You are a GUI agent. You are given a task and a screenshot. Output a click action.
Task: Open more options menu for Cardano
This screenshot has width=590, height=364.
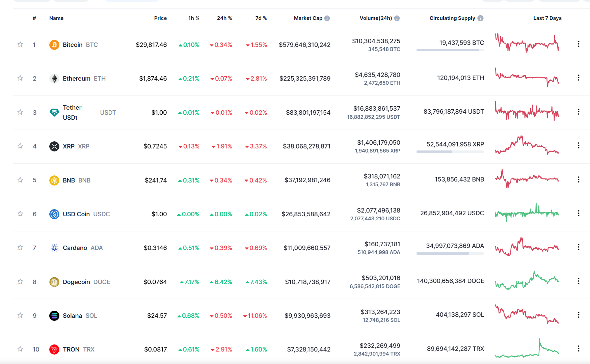(x=579, y=247)
